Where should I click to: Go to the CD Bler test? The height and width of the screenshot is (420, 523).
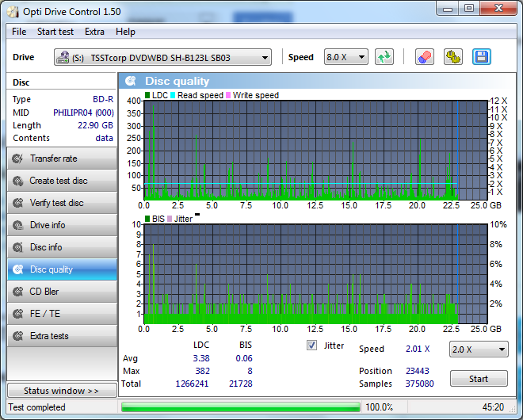[x=62, y=292]
